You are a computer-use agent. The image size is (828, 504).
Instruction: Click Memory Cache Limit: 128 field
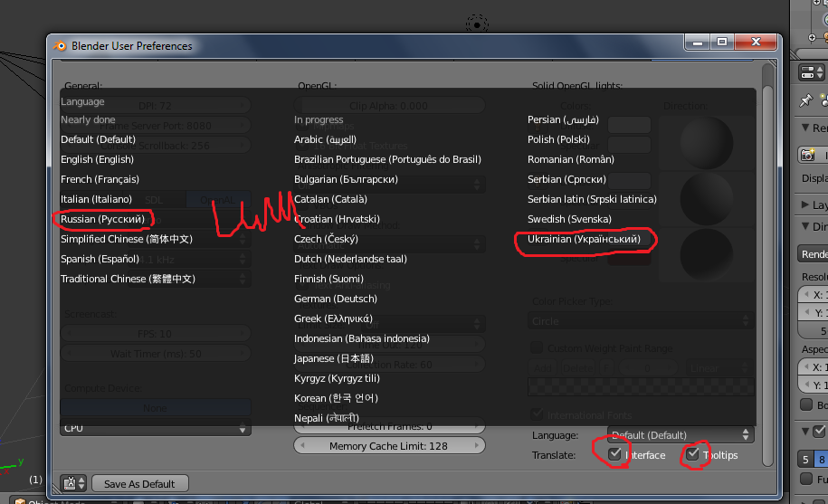(x=389, y=446)
